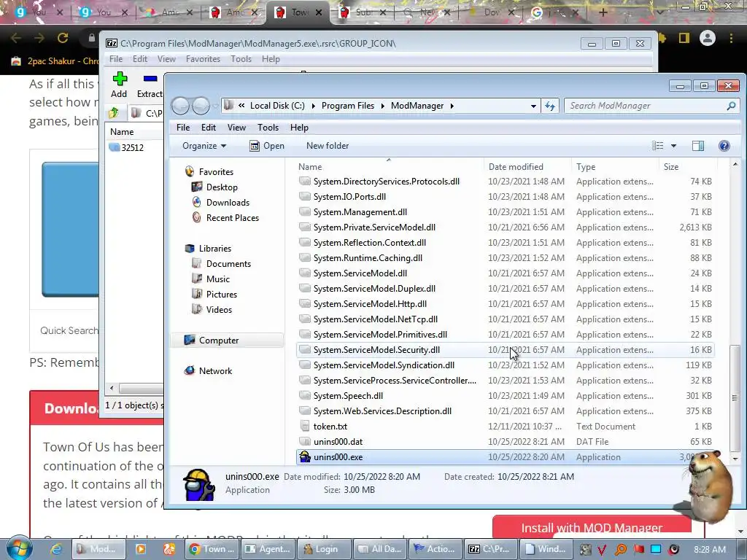The height and width of the screenshot is (560, 747).
Task: Click the unins000.exe crewmate file icon
Action: 304,456
